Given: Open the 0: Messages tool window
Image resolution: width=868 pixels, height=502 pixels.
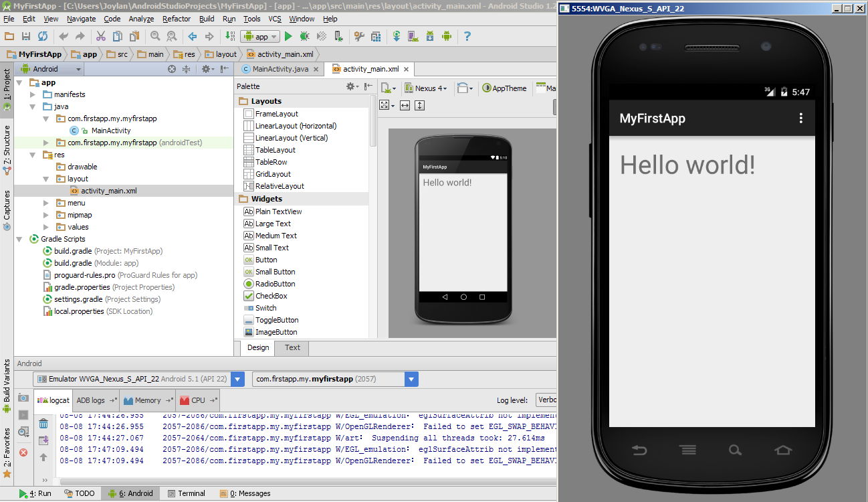Looking at the screenshot, I should point(245,493).
